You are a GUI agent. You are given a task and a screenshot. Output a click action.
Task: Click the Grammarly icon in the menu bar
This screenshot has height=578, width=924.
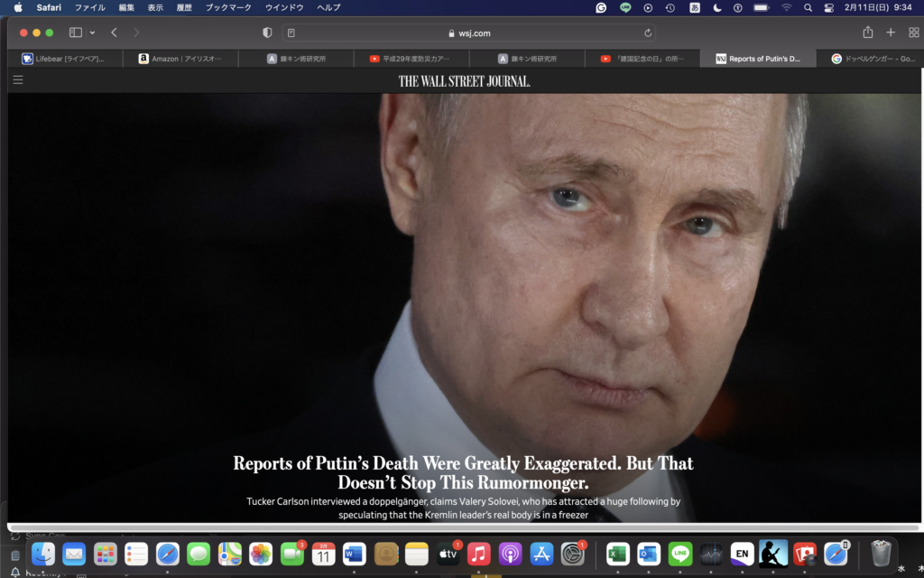tap(600, 8)
